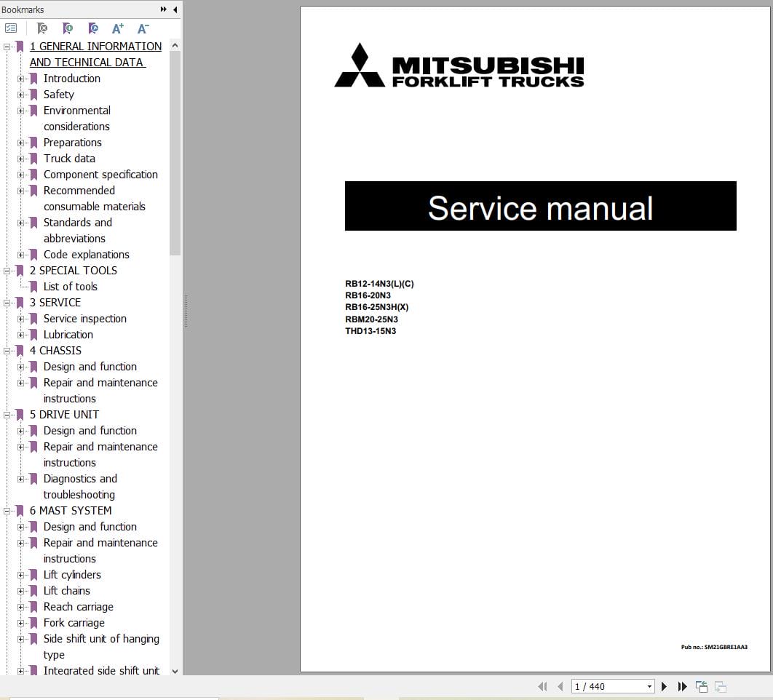The width and height of the screenshot is (773, 700).
Task: Go to next page arrow
Action: tap(664, 686)
